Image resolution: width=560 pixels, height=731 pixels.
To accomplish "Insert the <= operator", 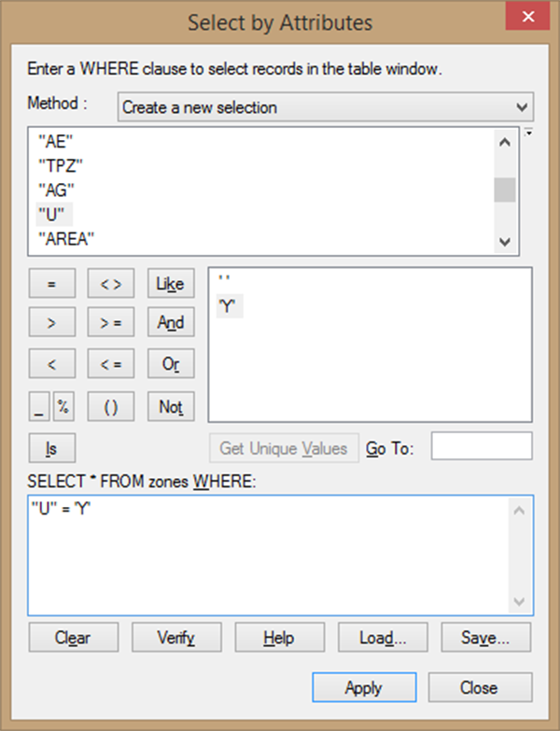I will click(111, 363).
